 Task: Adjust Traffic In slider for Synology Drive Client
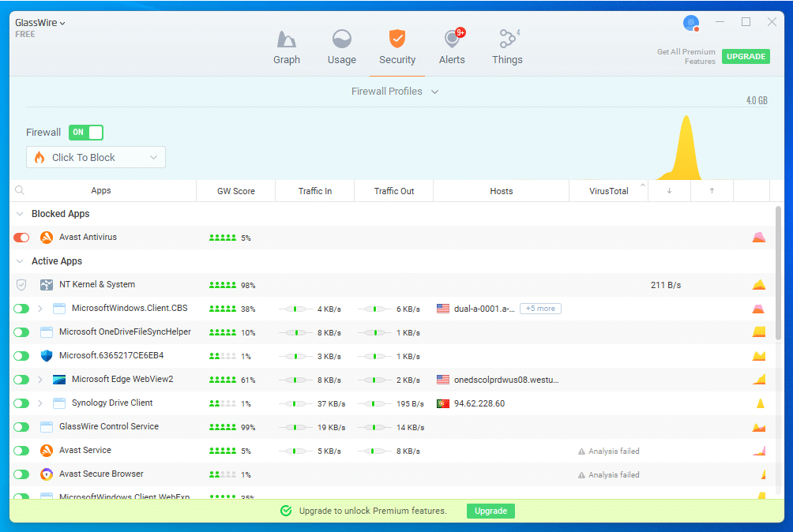pos(295,403)
